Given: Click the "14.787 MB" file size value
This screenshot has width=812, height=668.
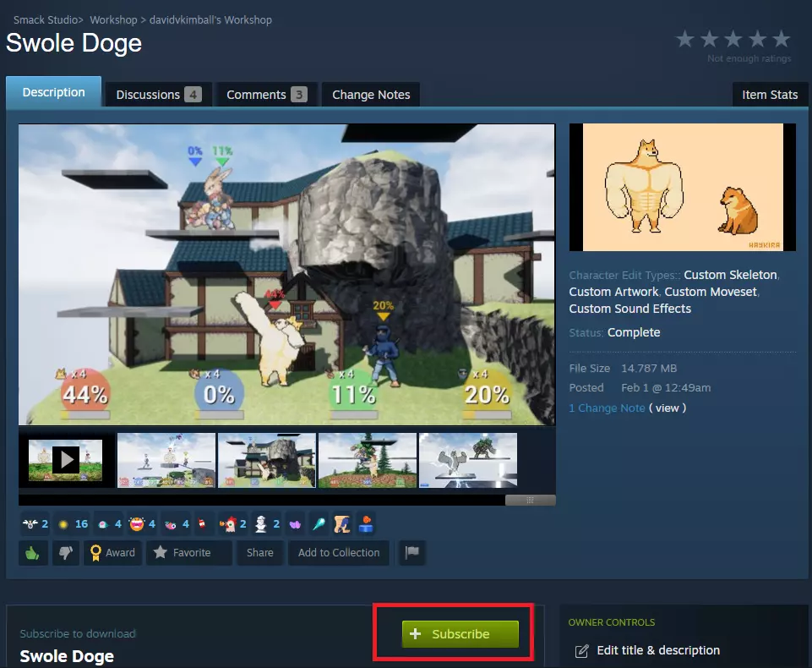Looking at the screenshot, I should (649, 369).
